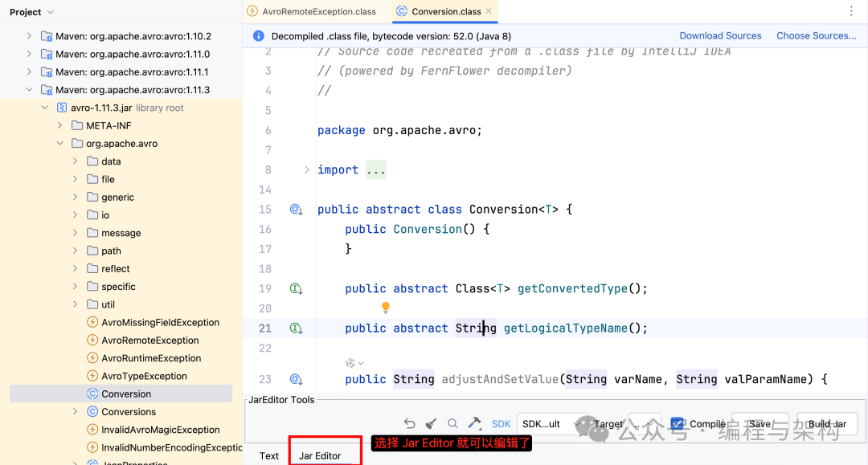Click the JarEditor undo/reset arrow icon
The image size is (868, 465).
[x=410, y=423]
